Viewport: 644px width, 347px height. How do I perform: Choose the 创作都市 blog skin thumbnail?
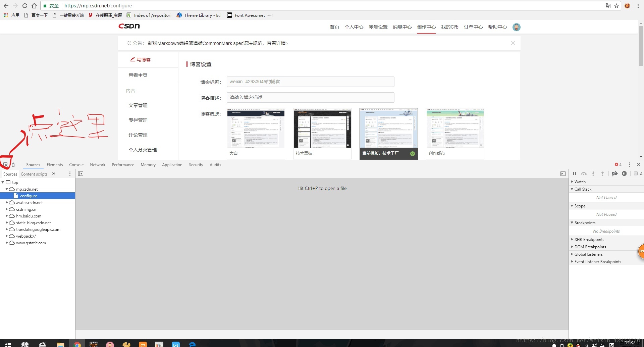(x=455, y=134)
